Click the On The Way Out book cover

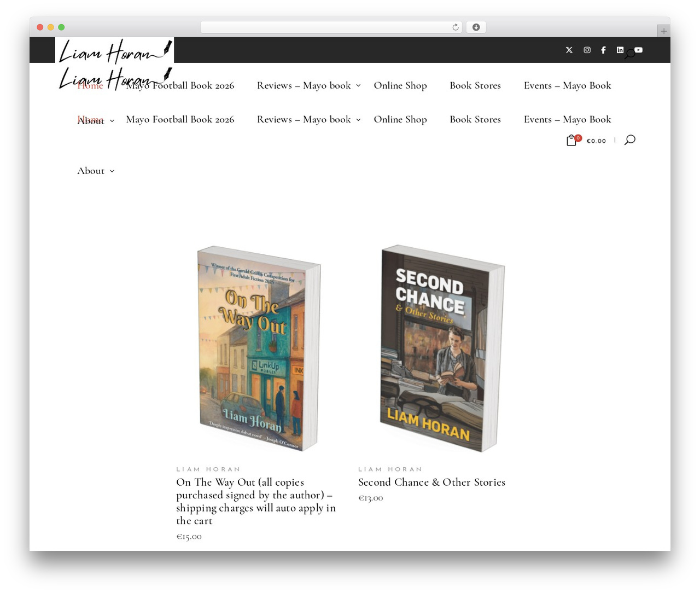tap(259, 348)
